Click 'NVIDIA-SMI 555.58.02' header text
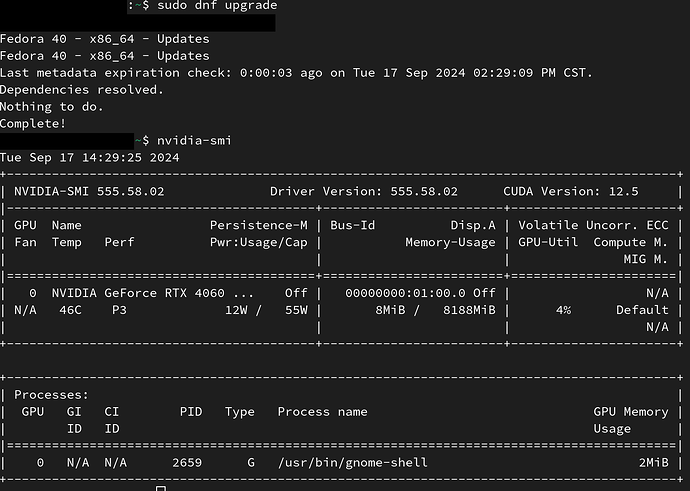 (x=89, y=191)
